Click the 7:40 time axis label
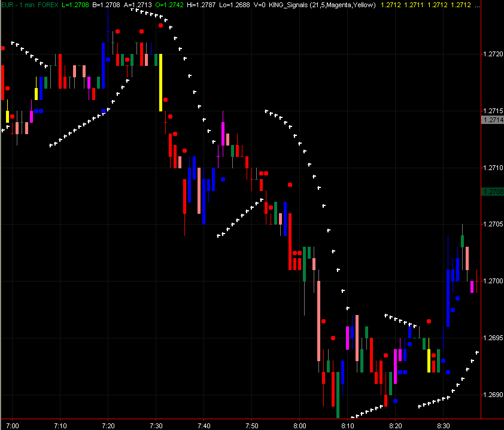 (204, 426)
